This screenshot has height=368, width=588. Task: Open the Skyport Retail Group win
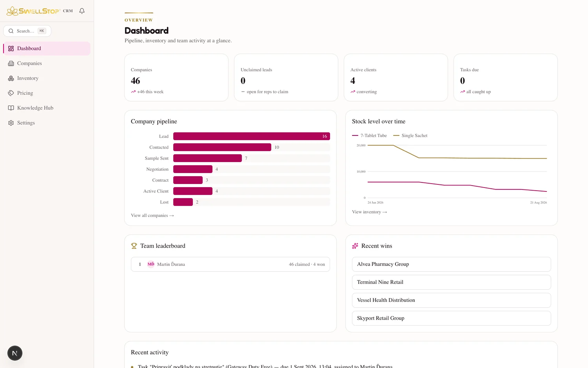(x=452, y=318)
